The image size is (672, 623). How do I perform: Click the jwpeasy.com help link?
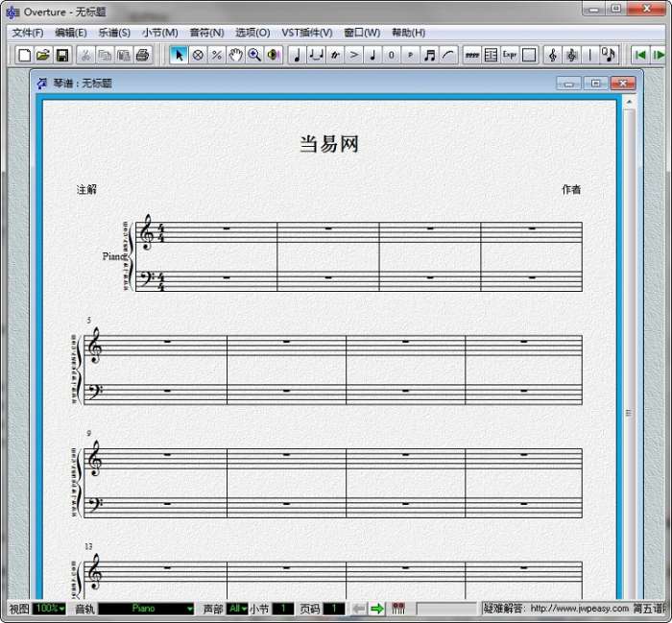580,609
